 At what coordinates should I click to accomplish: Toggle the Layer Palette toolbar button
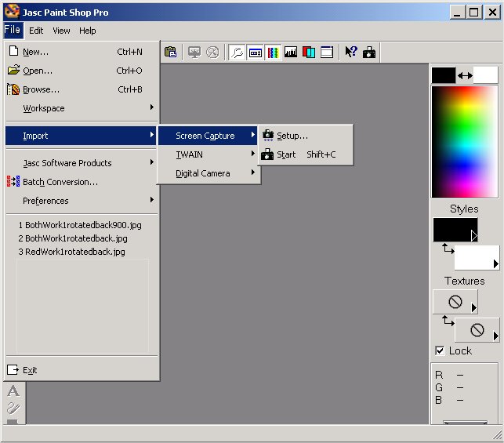pyautogui.click(x=309, y=53)
